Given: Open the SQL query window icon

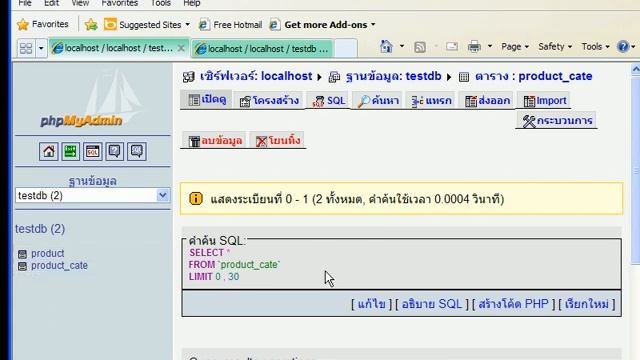Looking at the screenshot, I should pos(93,151).
